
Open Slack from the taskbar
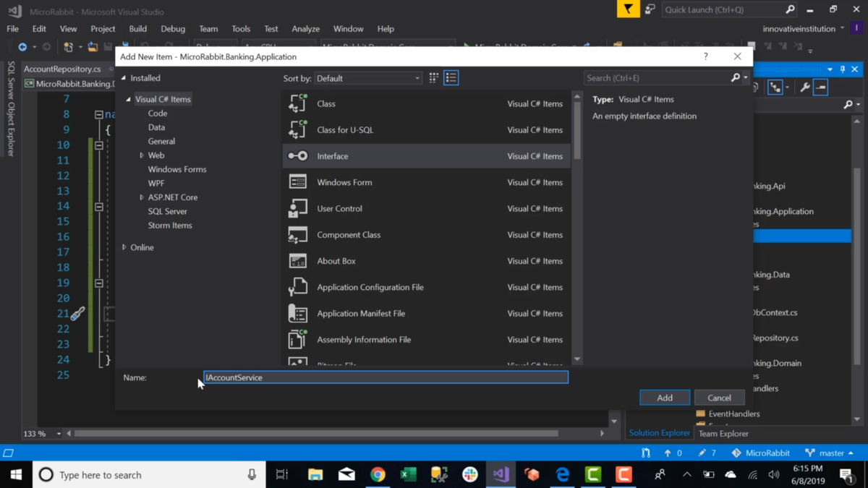click(470, 475)
